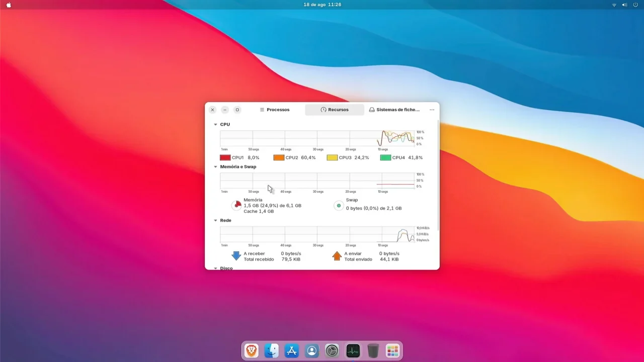Open the contacts person icon in dock
This screenshot has height=362, width=644.
(x=312, y=350)
